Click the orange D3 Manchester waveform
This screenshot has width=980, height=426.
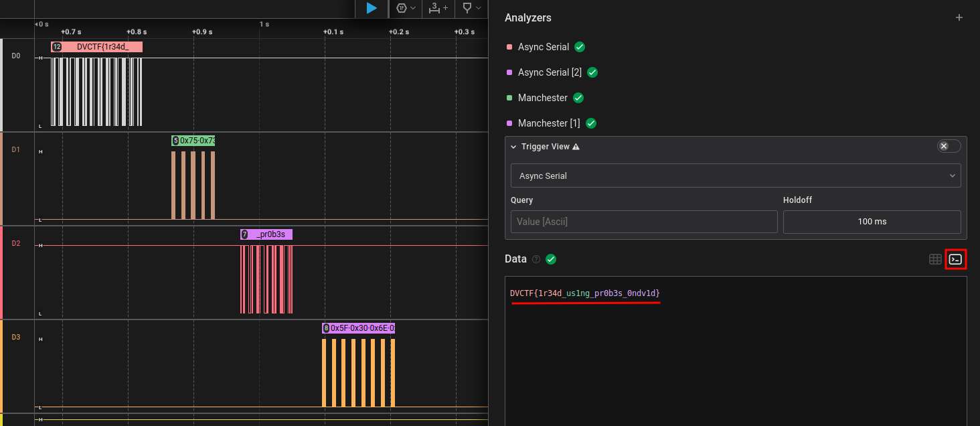(358, 372)
